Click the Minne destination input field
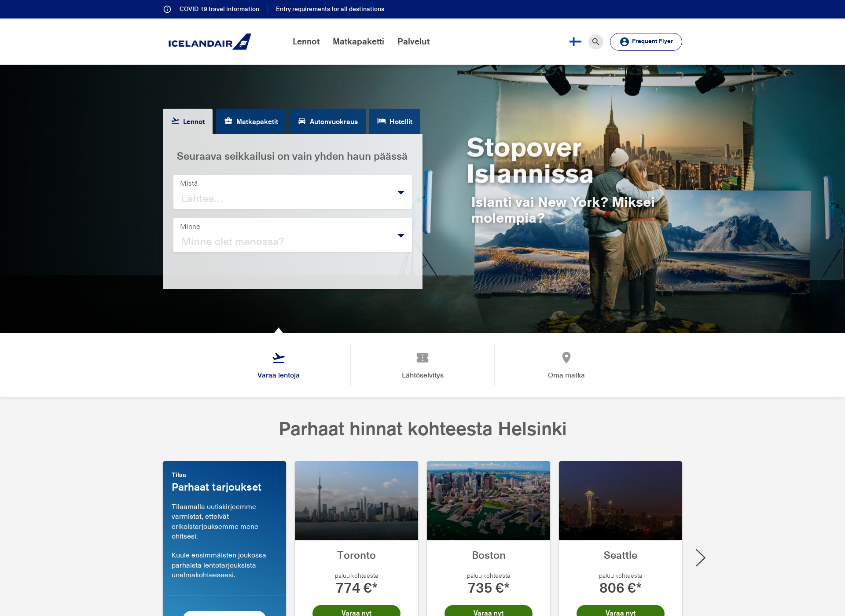 293,235
